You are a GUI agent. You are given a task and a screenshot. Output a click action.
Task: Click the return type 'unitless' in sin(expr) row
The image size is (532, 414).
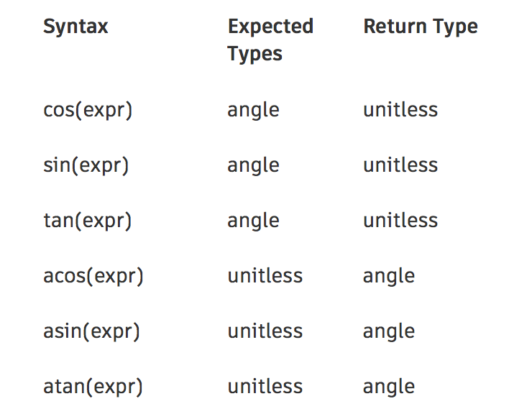pyautogui.click(x=400, y=165)
